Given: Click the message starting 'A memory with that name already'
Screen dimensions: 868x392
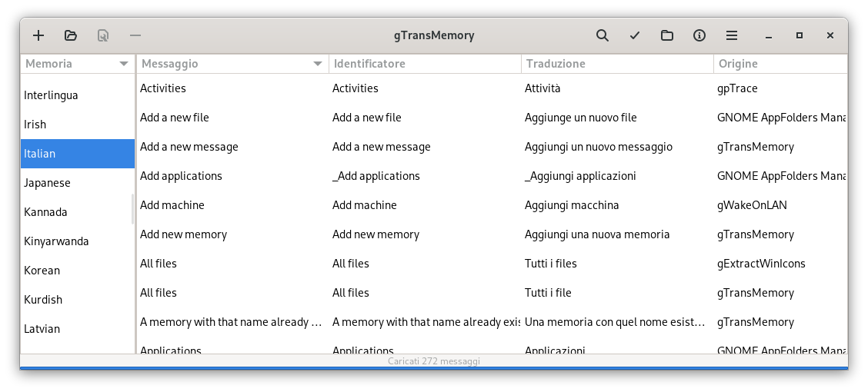Looking at the screenshot, I should 231,322.
